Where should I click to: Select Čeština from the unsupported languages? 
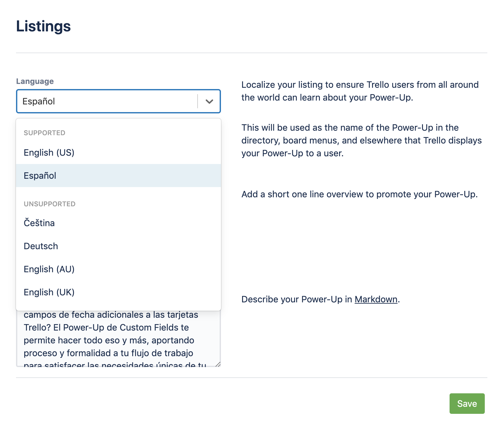point(118,223)
